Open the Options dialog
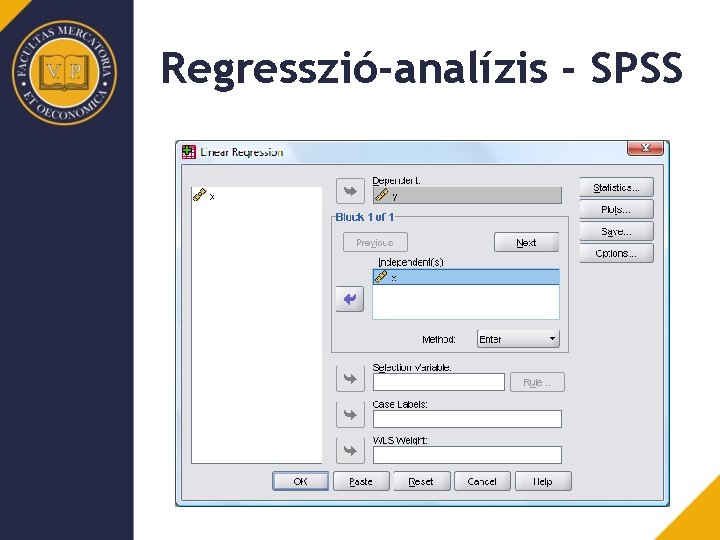Image resolution: width=720 pixels, height=540 pixels. 616,253
